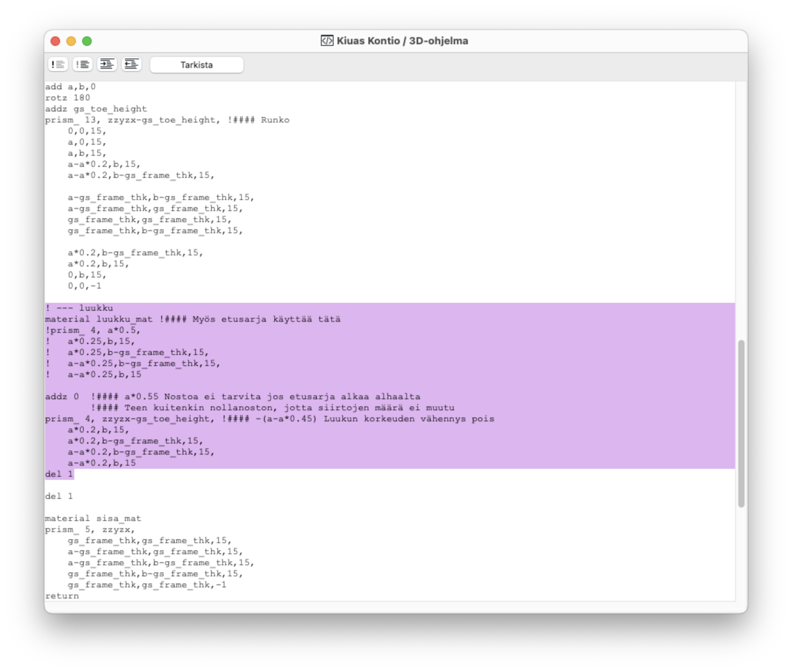Close the Kiuas Kontio script window
792x672 pixels.
click(x=55, y=41)
